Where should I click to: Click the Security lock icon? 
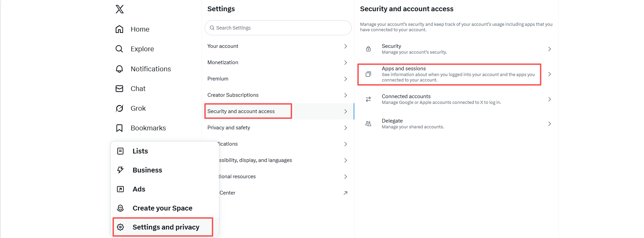click(x=368, y=49)
